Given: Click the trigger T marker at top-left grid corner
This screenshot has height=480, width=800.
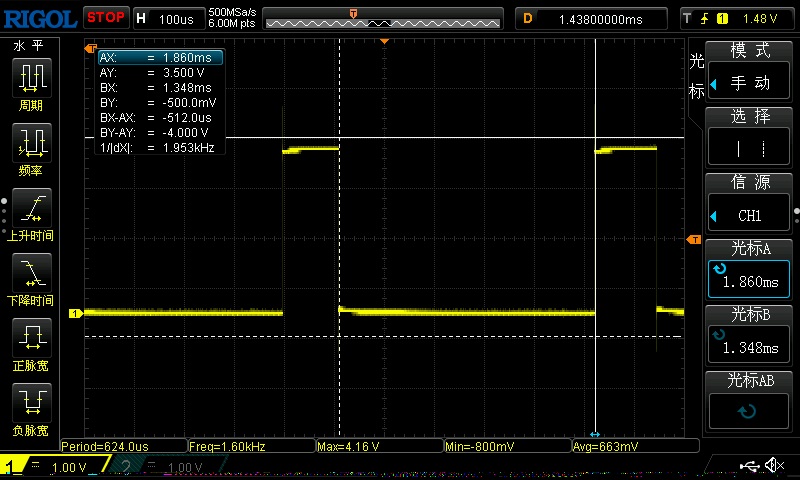Looking at the screenshot, I should [91, 48].
